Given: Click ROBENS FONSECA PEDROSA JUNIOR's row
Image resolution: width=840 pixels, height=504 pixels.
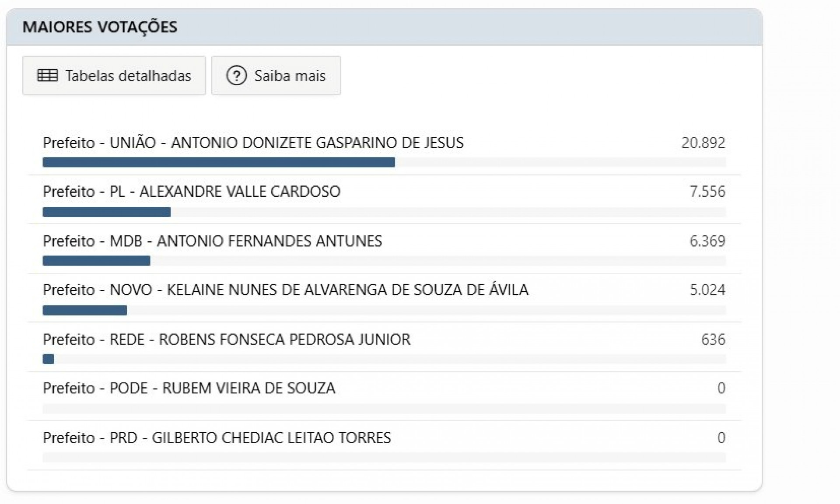Looking at the screenshot, I should click(227, 339).
